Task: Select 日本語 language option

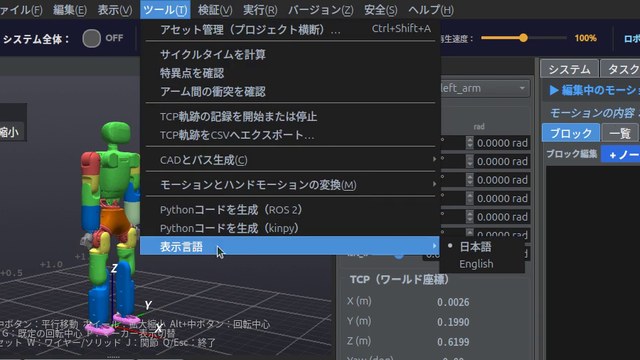Action: (483, 247)
